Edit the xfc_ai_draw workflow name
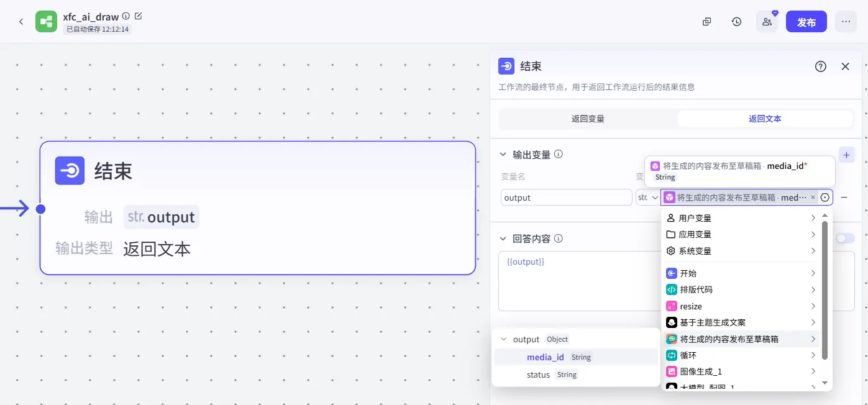This screenshot has width=868, height=405. pyautogui.click(x=138, y=16)
